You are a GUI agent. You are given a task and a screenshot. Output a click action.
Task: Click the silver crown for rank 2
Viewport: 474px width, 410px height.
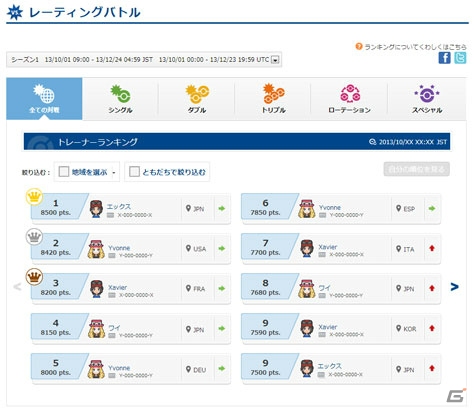34,237
